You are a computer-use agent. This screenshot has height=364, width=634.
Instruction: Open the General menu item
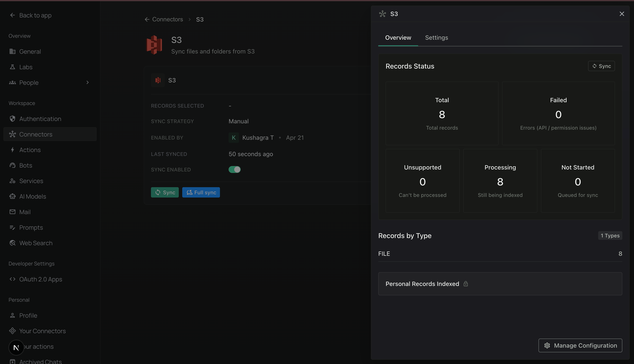(50, 51)
